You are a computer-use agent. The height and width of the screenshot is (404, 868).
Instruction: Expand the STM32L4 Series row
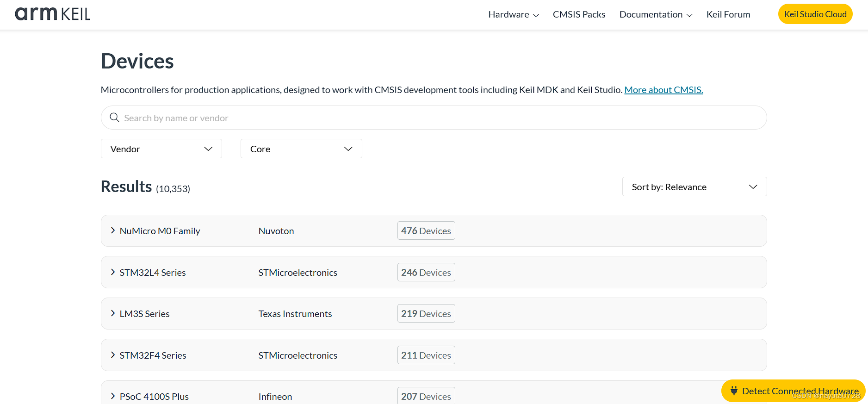tap(434, 272)
